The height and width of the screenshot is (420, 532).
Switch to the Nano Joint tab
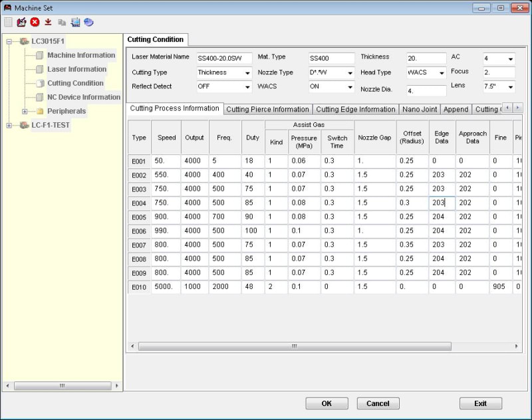(x=420, y=110)
